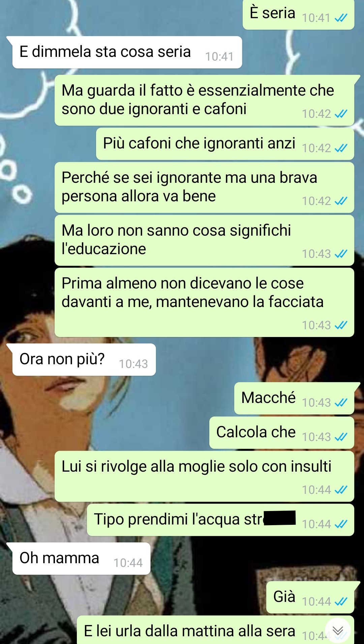Tap the blacked-out censored word
Image resolution: width=364 pixels, height=644 pixels.
(x=280, y=518)
